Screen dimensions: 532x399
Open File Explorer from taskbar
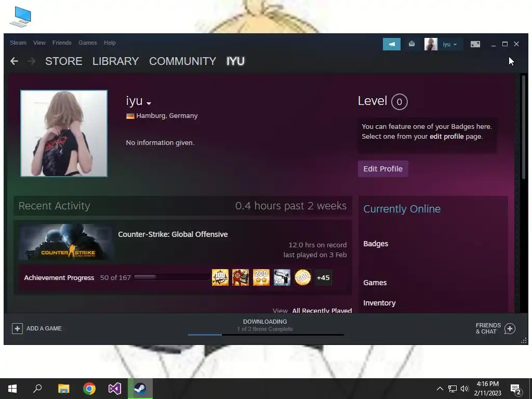pos(63,389)
